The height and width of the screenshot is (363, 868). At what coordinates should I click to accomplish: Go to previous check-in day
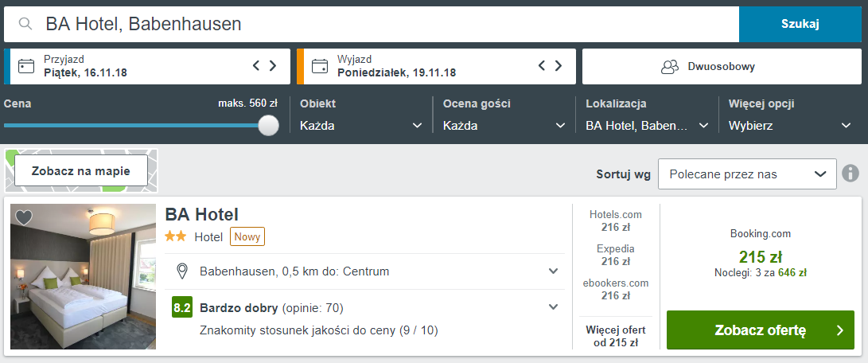pos(256,66)
